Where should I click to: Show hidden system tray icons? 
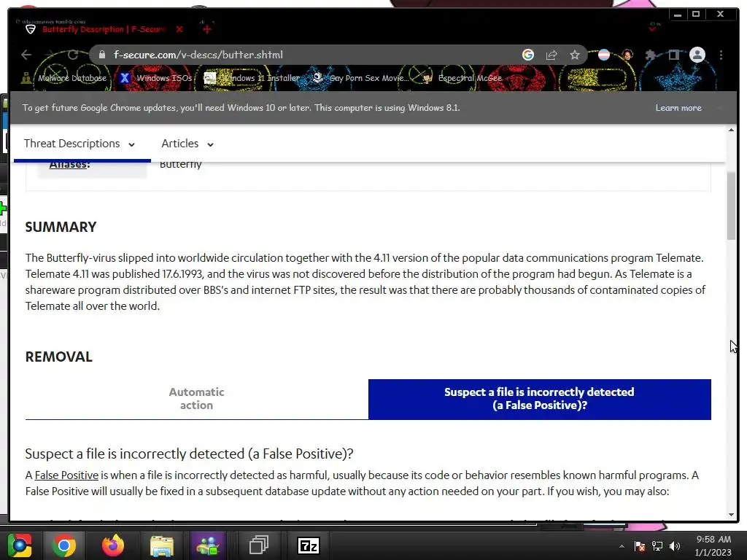[x=622, y=546]
